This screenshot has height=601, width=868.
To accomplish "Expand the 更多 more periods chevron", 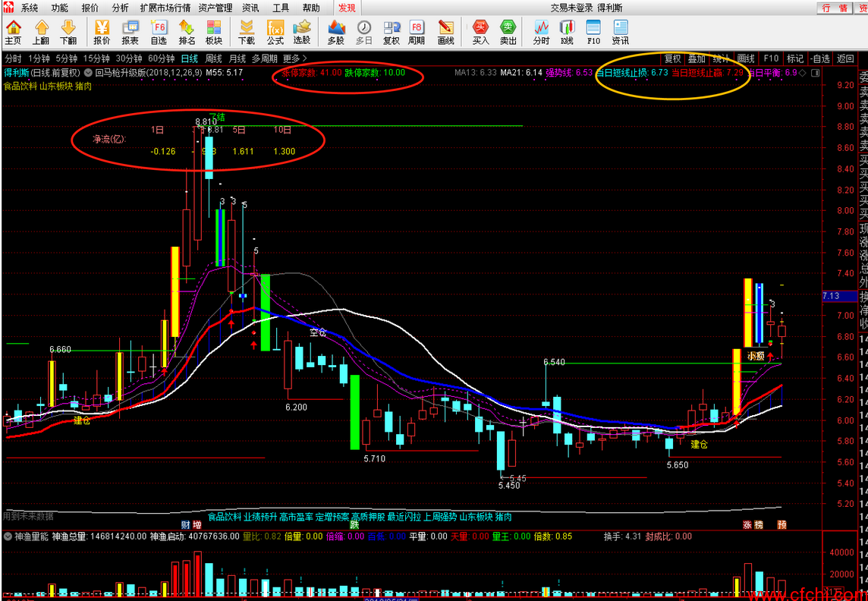I will (294, 58).
